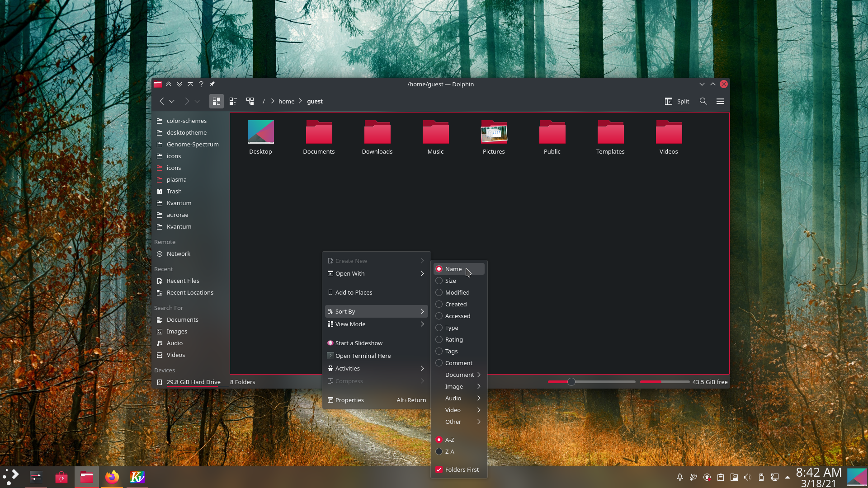The height and width of the screenshot is (488, 868).
Task: Select Z-A sort order
Action: click(x=459, y=451)
